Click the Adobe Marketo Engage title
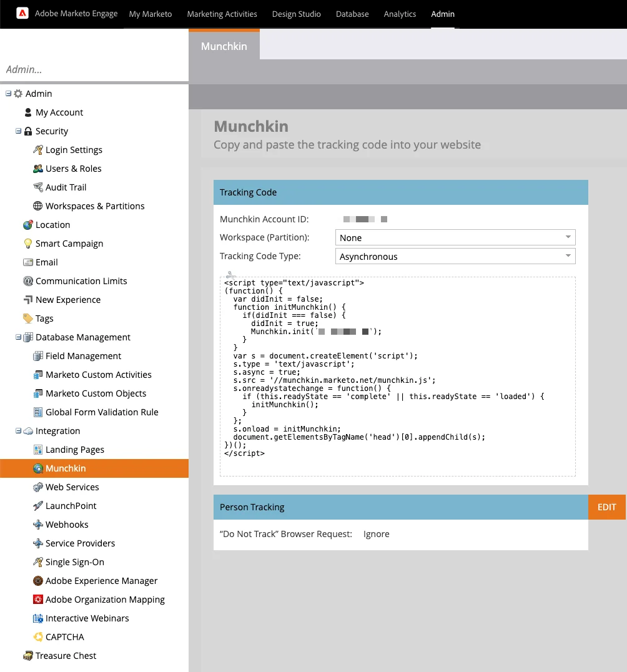The width and height of the screenshot is (627, 672). (x=76, y=13)
